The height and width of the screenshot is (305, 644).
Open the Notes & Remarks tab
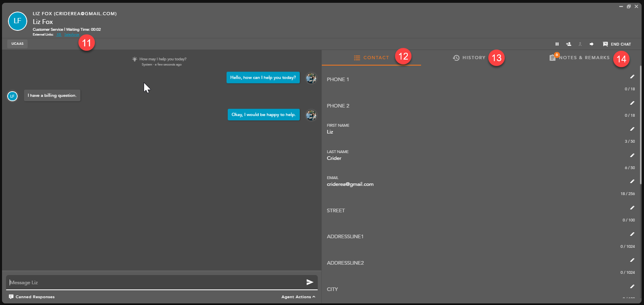point(580,58)
